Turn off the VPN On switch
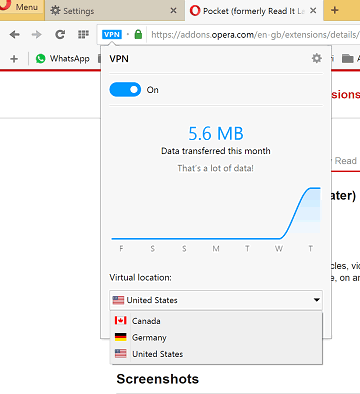 (x=125, y=90)
